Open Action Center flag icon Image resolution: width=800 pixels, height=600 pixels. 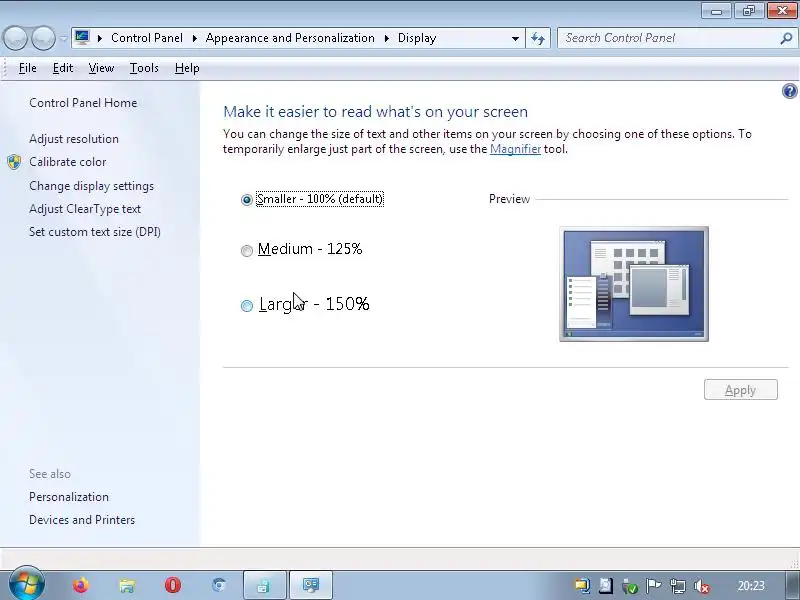pyautogui.click(x=653, y=586)
